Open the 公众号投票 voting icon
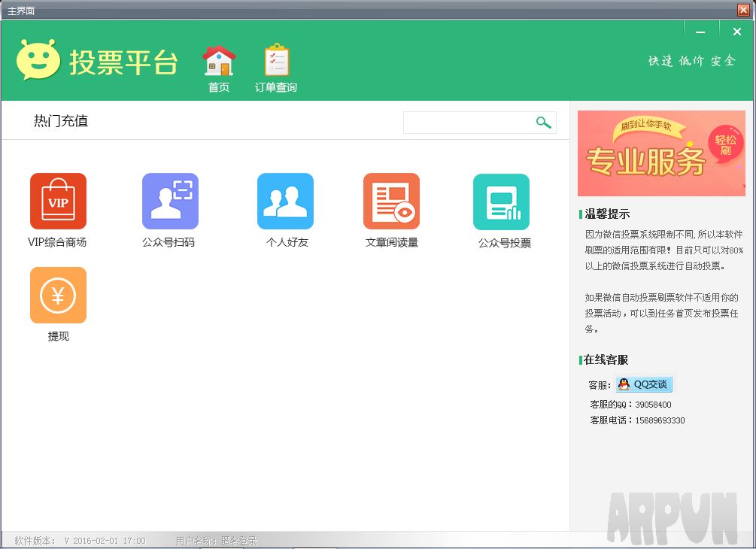Image resolution: width=756 pixels, height=549 pixels. tap(502, 201)
